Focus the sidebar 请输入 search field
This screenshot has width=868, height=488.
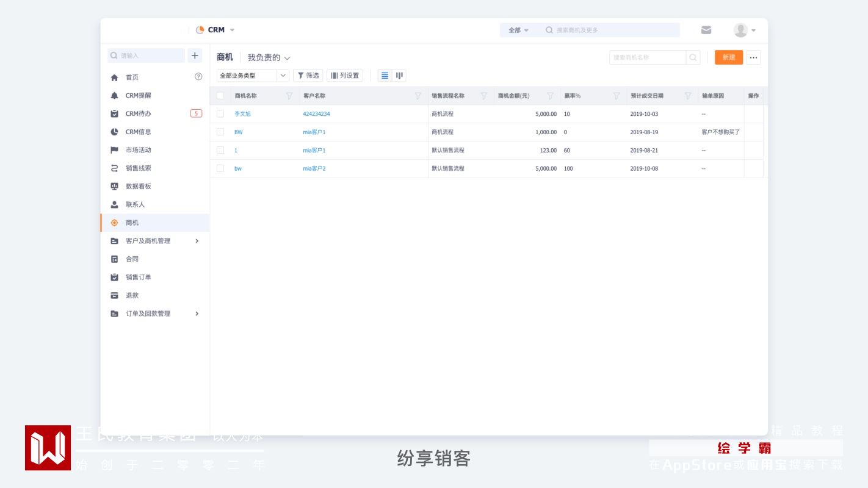[x=146, y=56]
